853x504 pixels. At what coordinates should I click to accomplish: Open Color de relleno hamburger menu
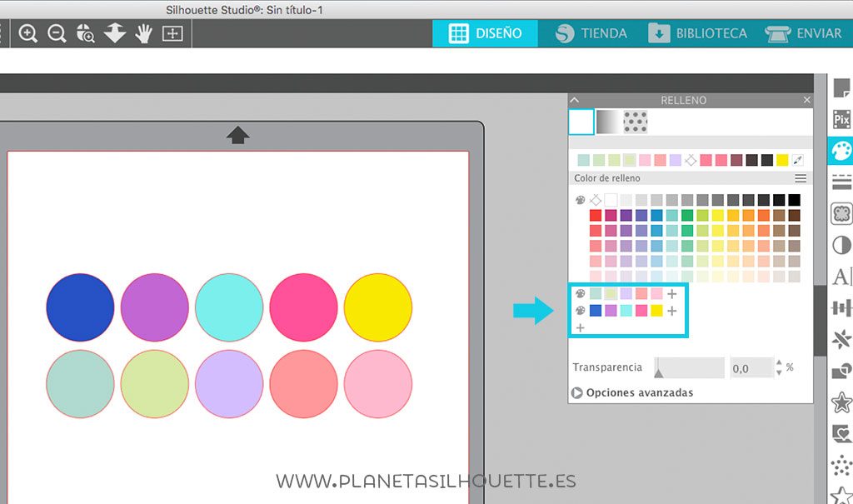tap(801, 178)
